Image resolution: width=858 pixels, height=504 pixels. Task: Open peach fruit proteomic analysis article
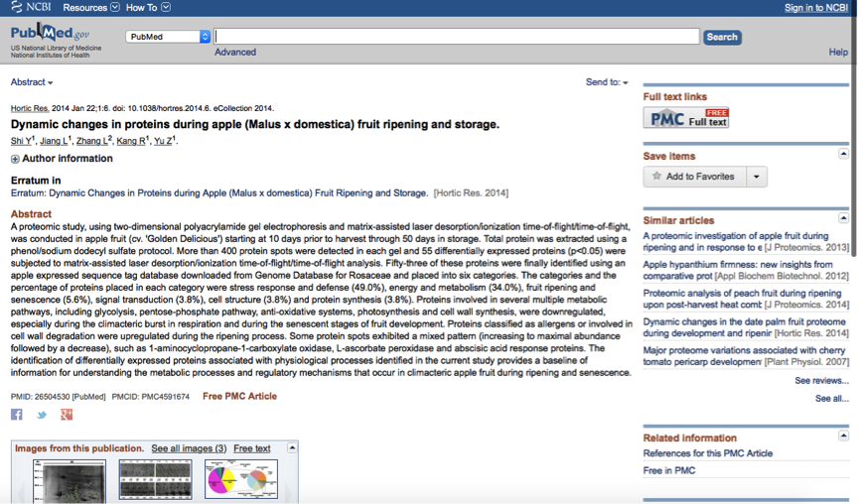[x=742, y=299]
